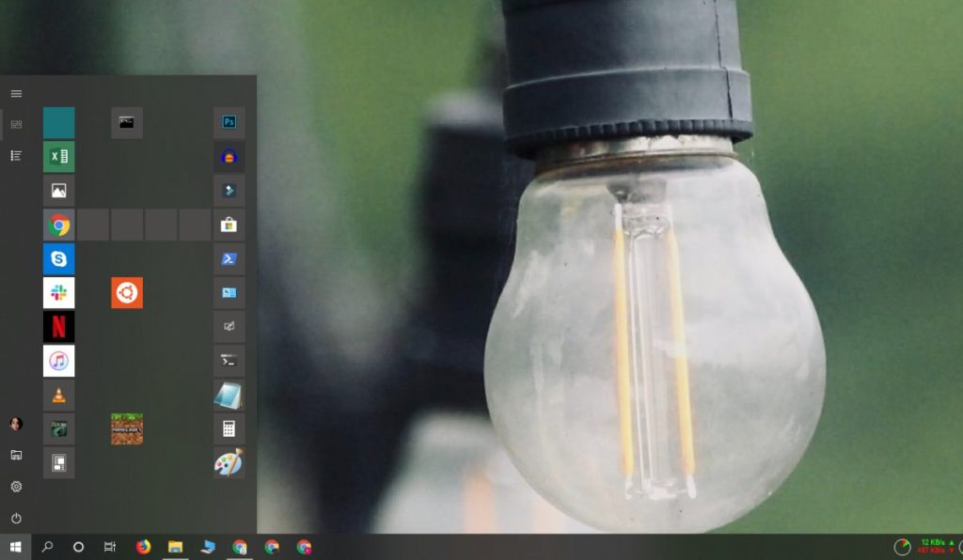This screenshot has width=963, height=560.
Task: Start Minecraft from its tile
Action: [126, 428]
